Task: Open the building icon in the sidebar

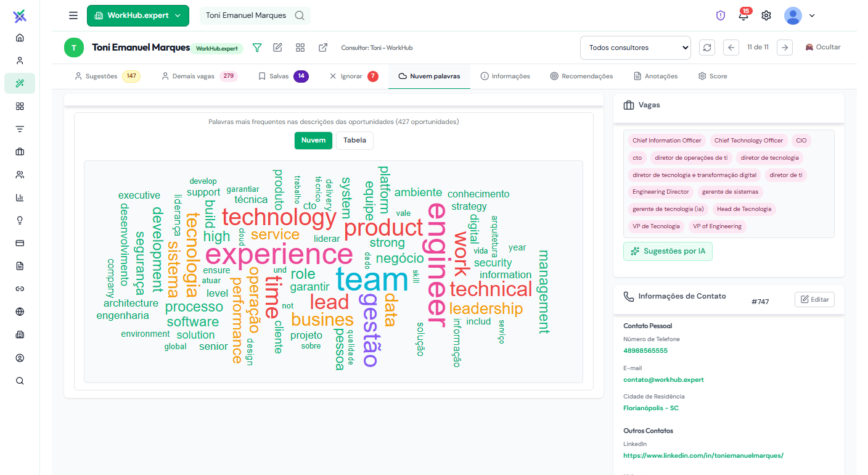Action: pos(20,335)
